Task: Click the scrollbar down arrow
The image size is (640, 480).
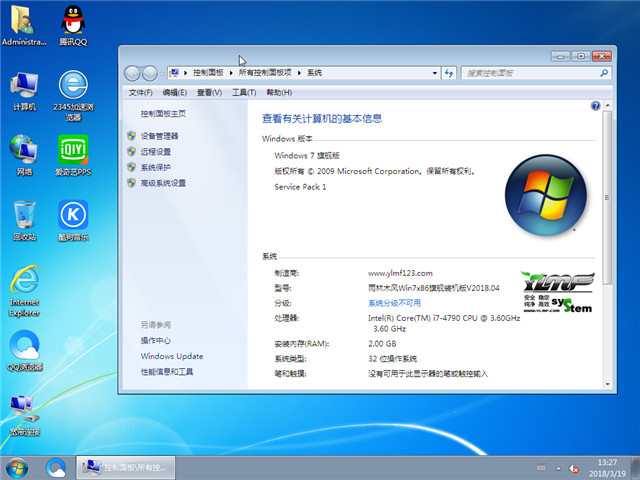Action: pos(608,384)
